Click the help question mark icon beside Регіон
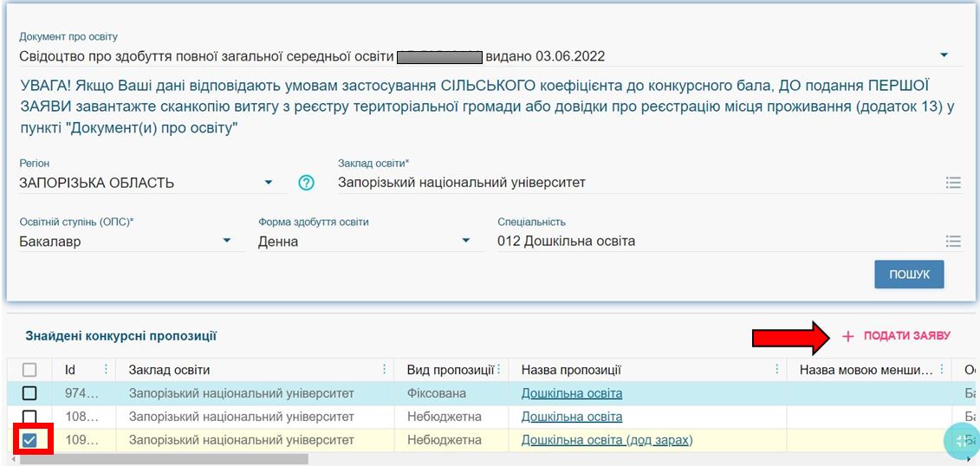980x466 pixels. coord(306,183)
